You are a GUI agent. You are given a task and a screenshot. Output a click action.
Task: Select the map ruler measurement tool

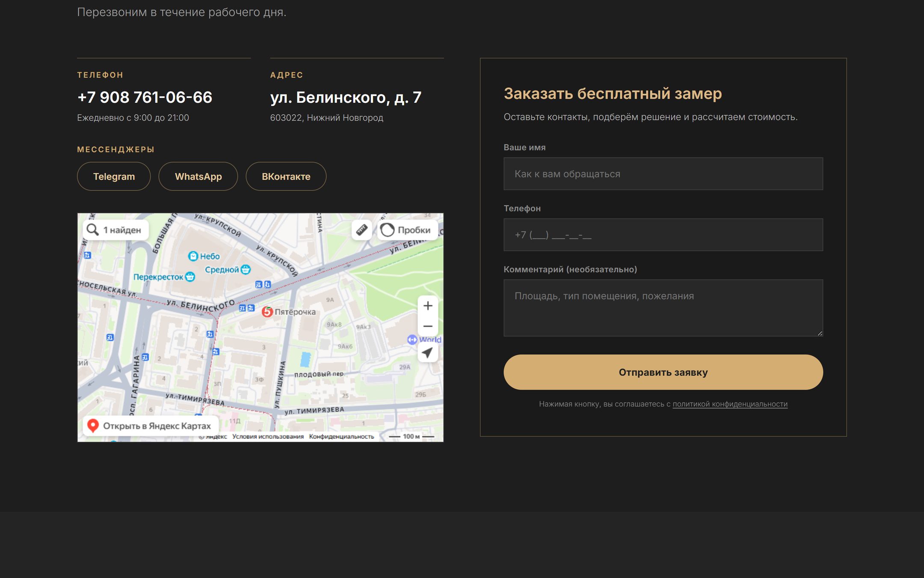(361, 230)
